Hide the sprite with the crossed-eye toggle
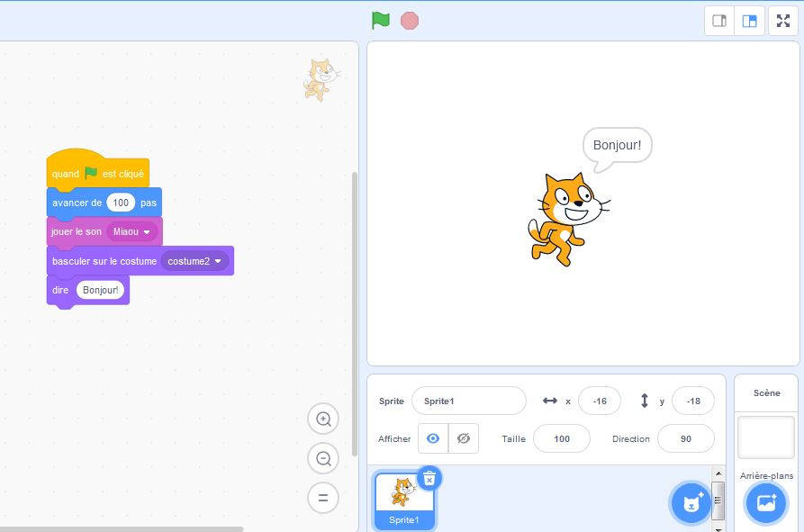Screen dimensions: 804x532 [462, 438]
